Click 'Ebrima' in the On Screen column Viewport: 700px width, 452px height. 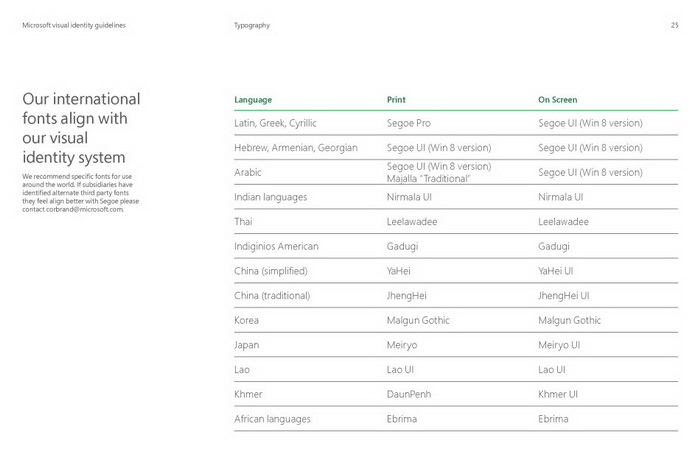553,419
